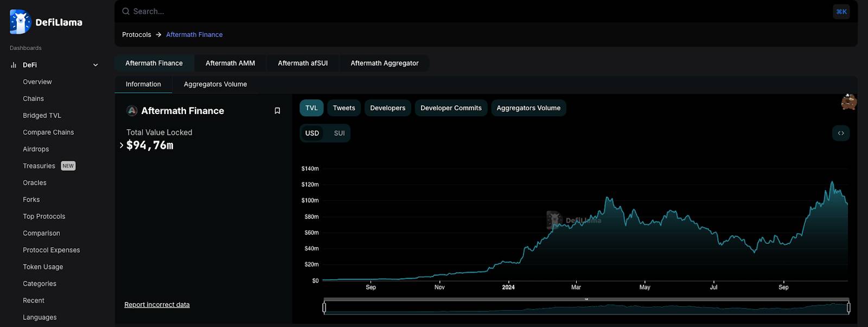This screenshot has width=868, height=327.
Task: Open Bridged TVL in sidebar
Action: tap(42, 116)
